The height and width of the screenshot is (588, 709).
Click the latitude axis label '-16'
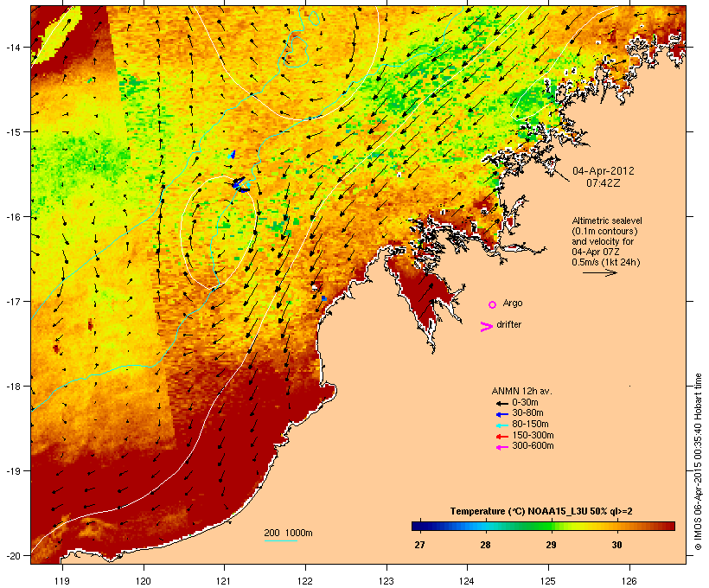pyautogui.click(x=12, y=217)
